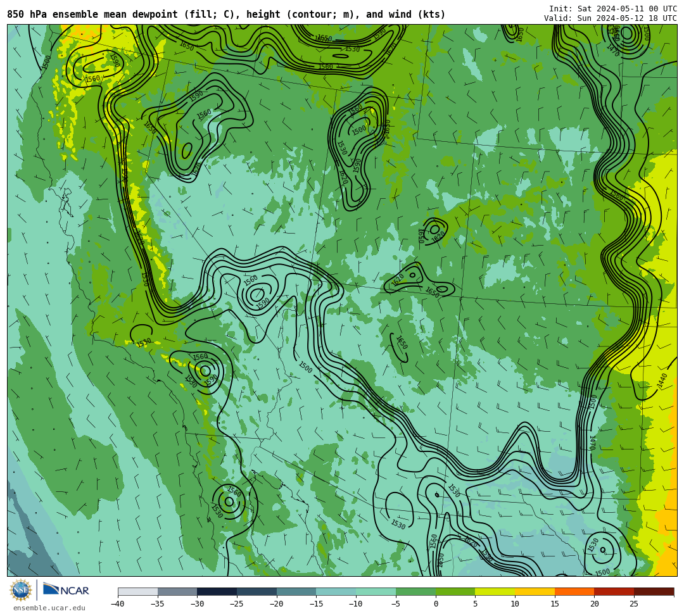Click the orange 15 to 20 swatch
This screenshot has width=684, height=616.
point(574,591)
